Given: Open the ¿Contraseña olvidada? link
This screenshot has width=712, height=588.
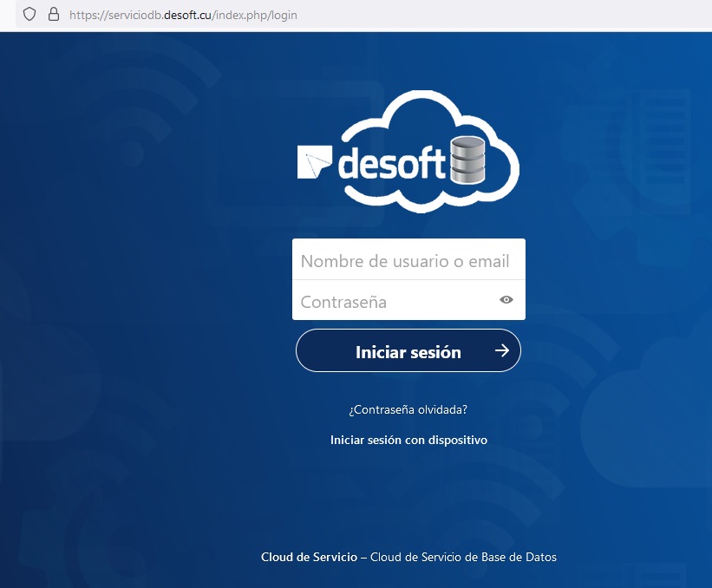Looking at the screenshot, I should (408, 408).
